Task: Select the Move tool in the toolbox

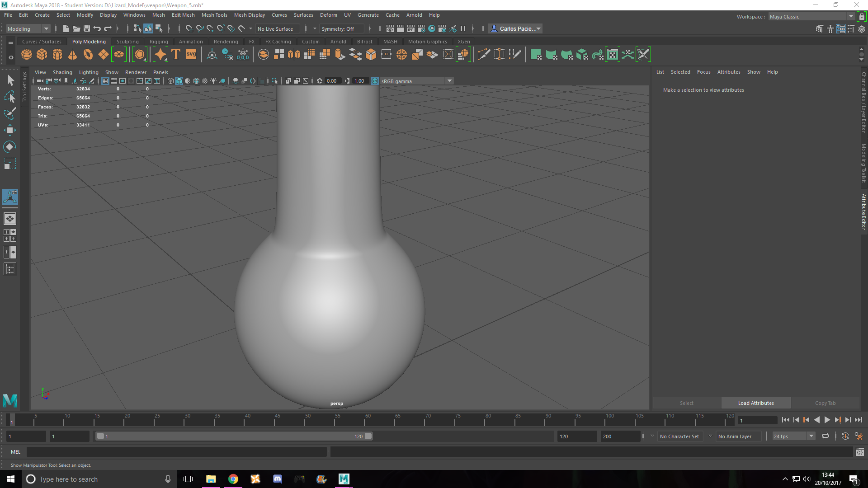Action: (x=10, y=130)
